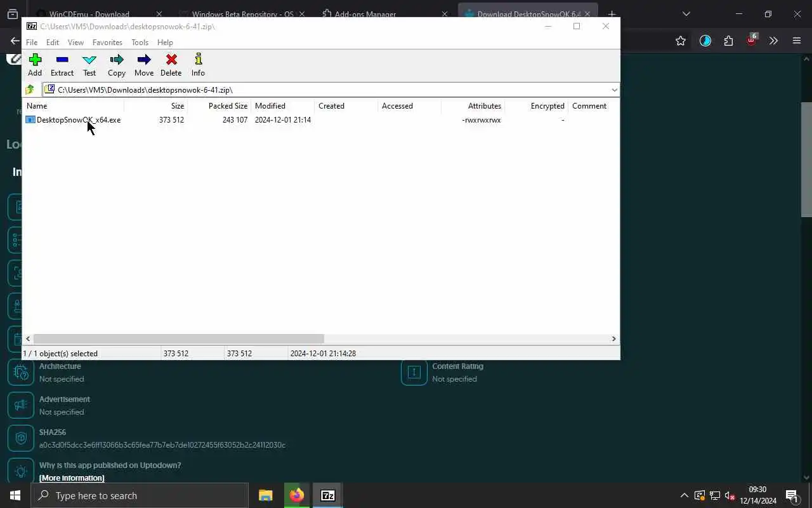Sort by Modified column header
The height and width of the screenshot is (508, 812).
click(283, 106)
